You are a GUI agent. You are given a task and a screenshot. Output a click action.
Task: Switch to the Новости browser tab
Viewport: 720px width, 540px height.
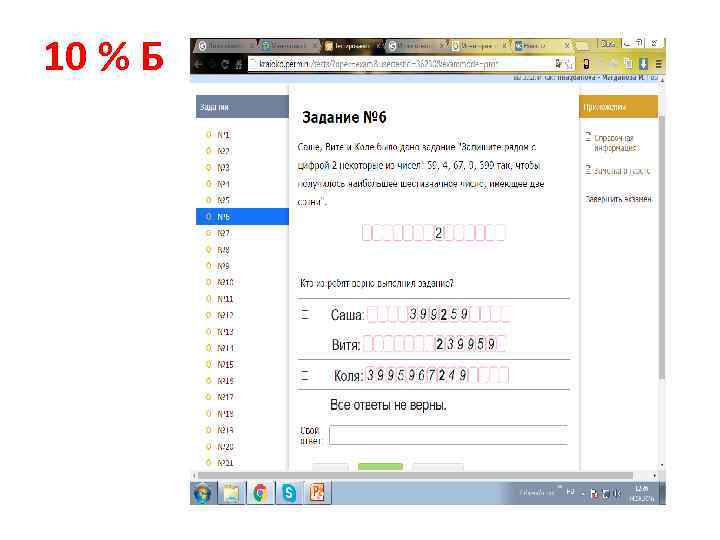pos(541,45)
